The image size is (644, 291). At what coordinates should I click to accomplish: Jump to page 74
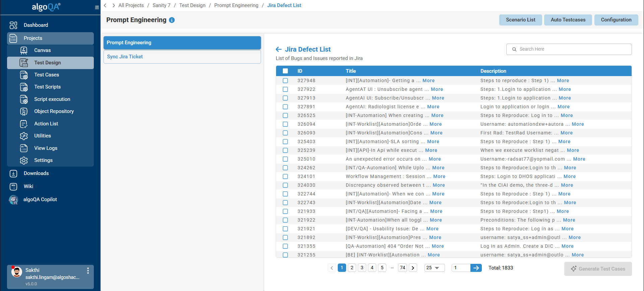click(x=403, y=268)
